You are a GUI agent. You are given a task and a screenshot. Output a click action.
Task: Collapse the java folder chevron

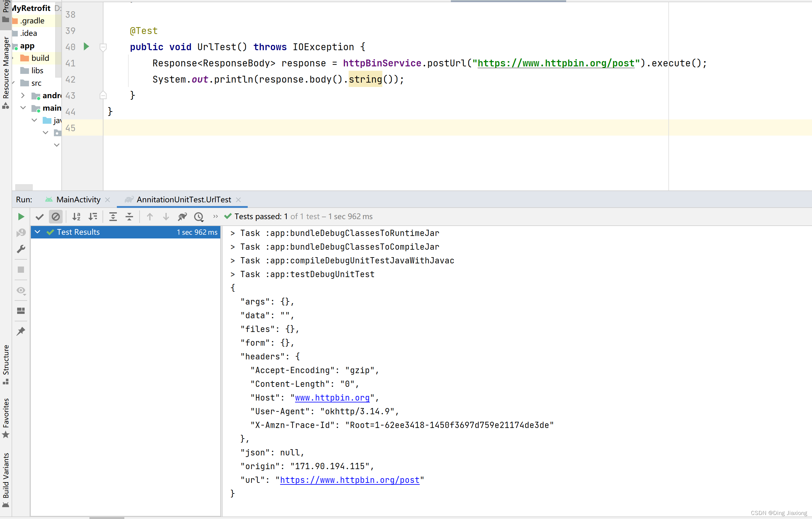pyautogui.click(x=34, y=120)
